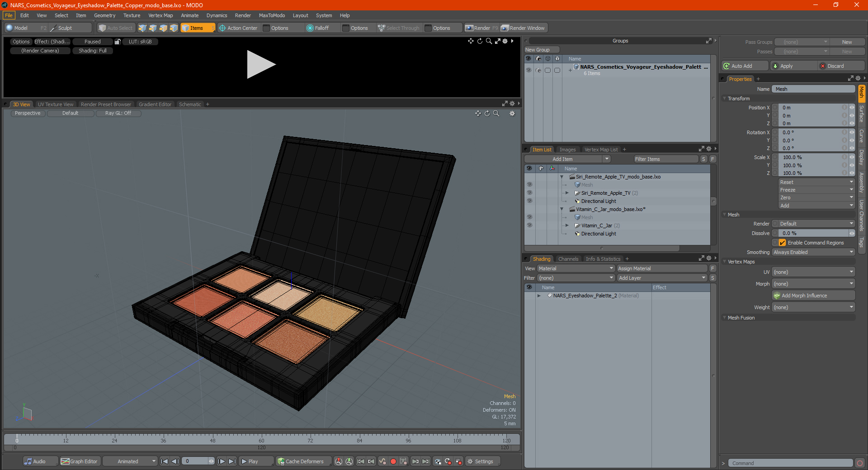Open the Geometry menu

point(104,15)
